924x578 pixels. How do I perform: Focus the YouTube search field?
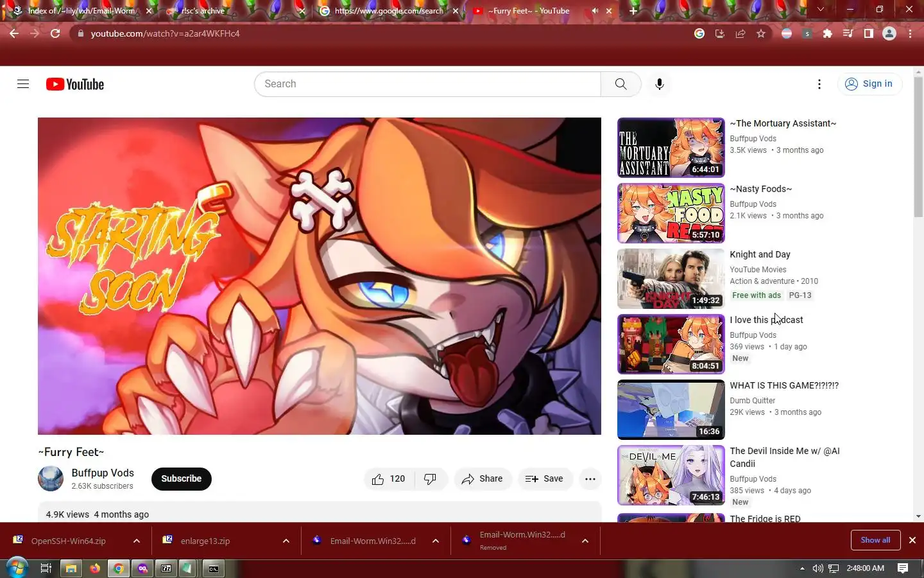click(427, 84)
